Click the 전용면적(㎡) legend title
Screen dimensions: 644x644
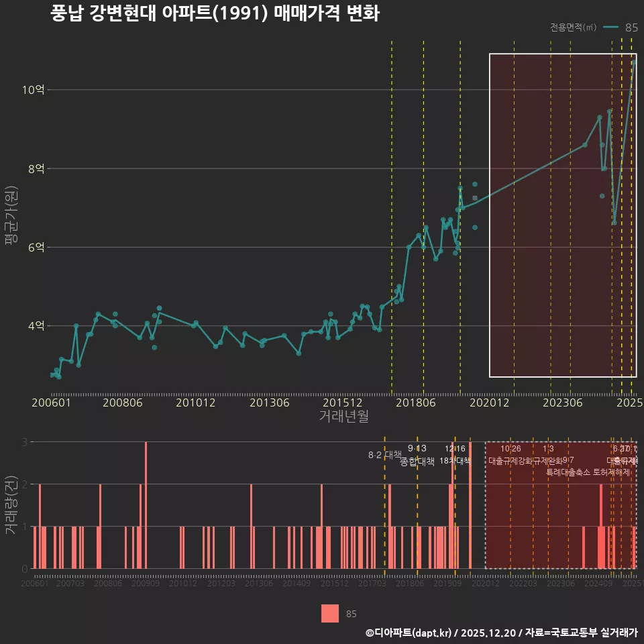[573, 28]
